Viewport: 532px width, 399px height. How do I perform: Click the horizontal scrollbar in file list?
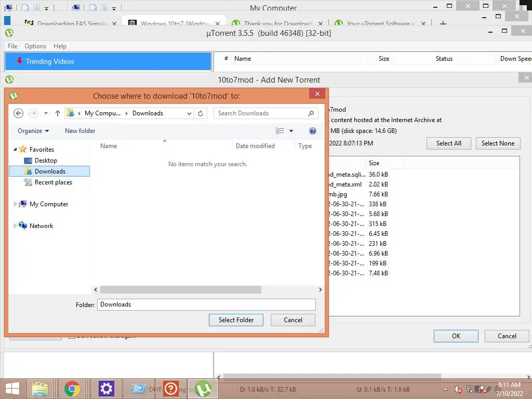point(180,290)
